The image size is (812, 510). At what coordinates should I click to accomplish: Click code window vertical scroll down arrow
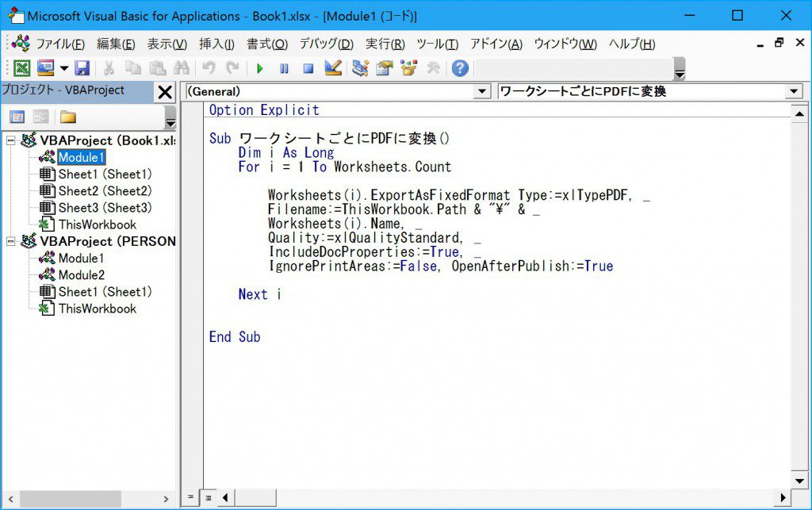coord(799,481)
